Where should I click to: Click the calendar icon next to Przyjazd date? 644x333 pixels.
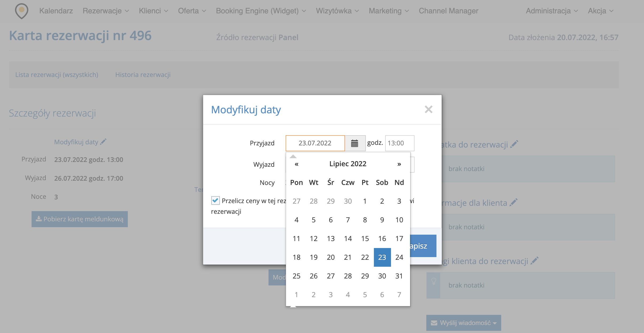pos(355,143)
